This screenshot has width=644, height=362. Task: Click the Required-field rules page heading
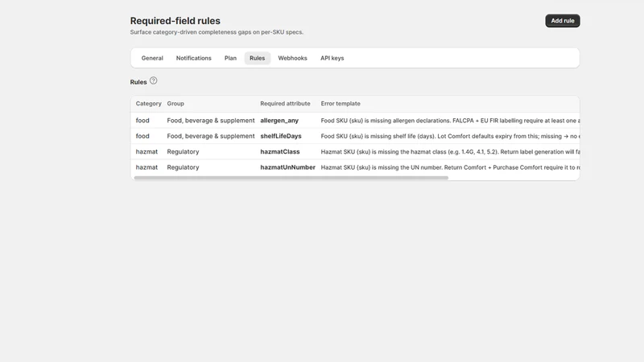[175, 21]
